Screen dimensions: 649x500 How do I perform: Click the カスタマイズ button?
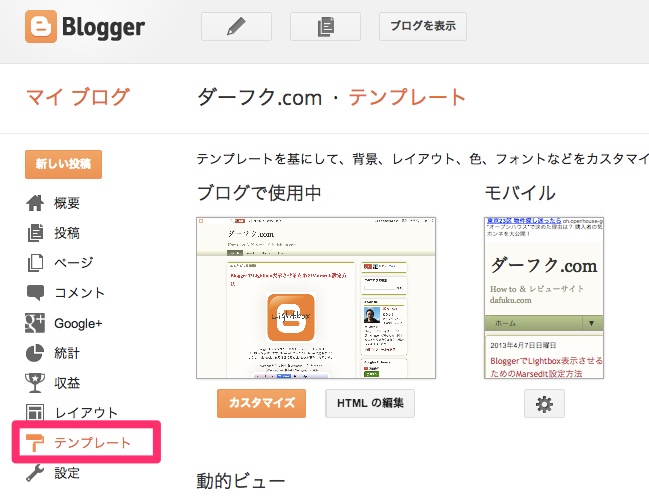(x=262, y=403)
